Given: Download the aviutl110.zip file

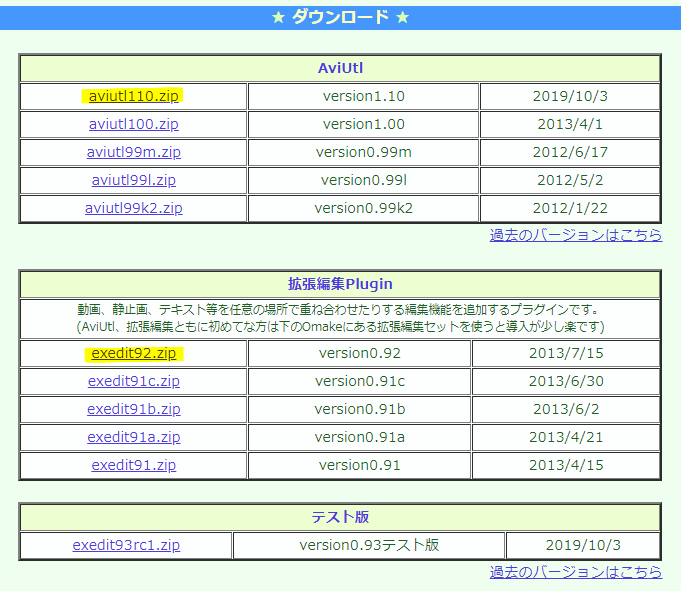Looking at the screenshot, I should point(133,96).
